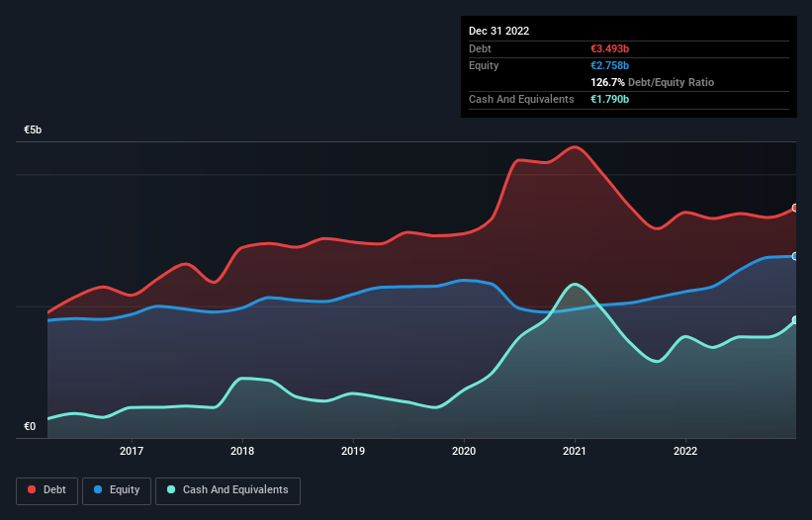This screenshot has height=520, width=812.
Task: Click the 2017 x-axis label
Action: point(132,451)
